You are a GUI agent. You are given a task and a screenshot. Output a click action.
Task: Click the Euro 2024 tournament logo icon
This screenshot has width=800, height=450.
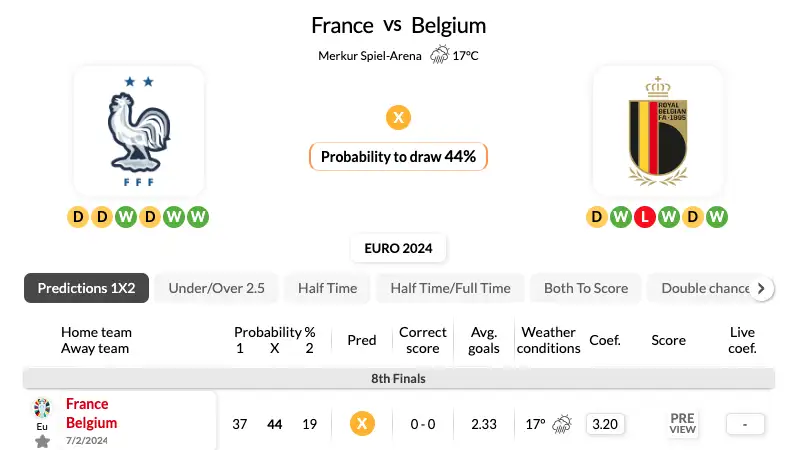pos(42,408)
